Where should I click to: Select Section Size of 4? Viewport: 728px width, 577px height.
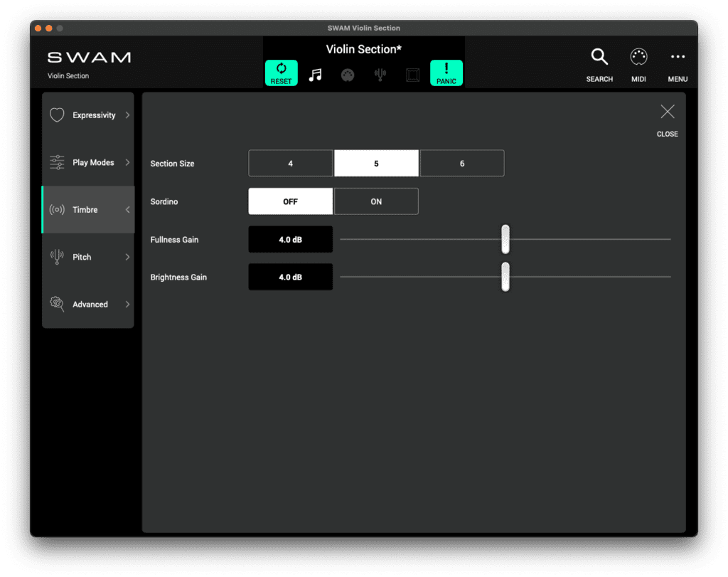(x=290, y=163)
